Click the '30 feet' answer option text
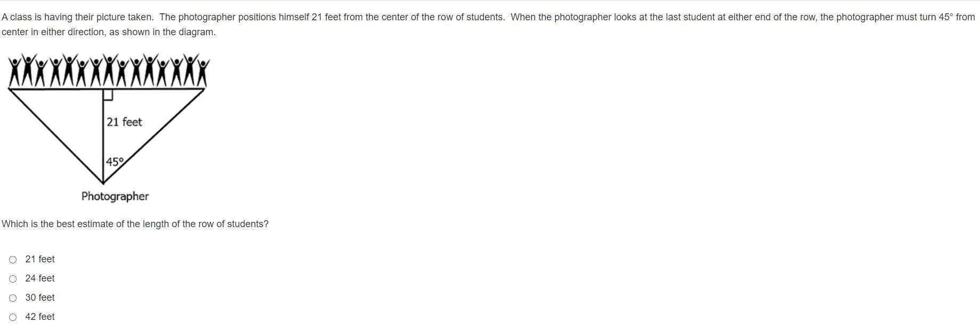Image resolution: width=980 pixels, height=329 pixels. point(40,298)
